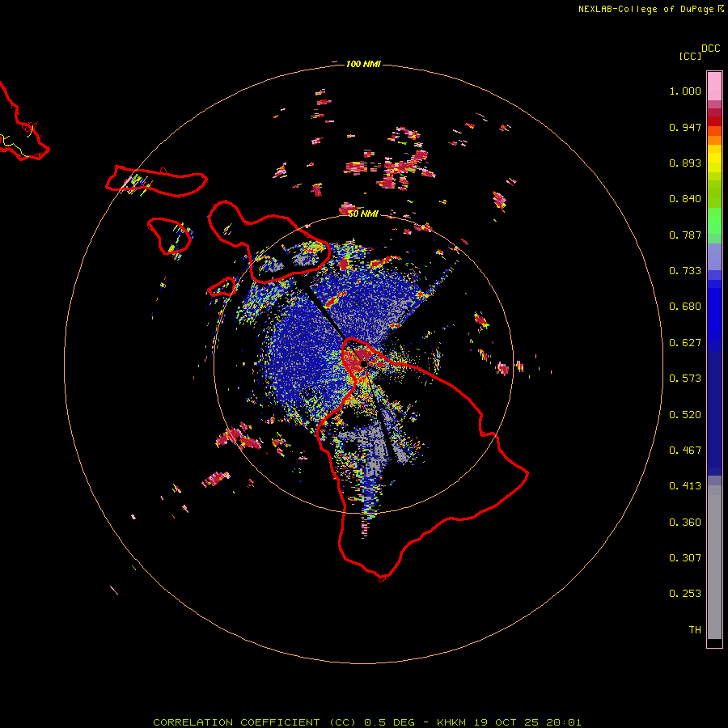Click the 50 NMI range ring label
This screenshot has height=728, width=728.
point(363,214)
